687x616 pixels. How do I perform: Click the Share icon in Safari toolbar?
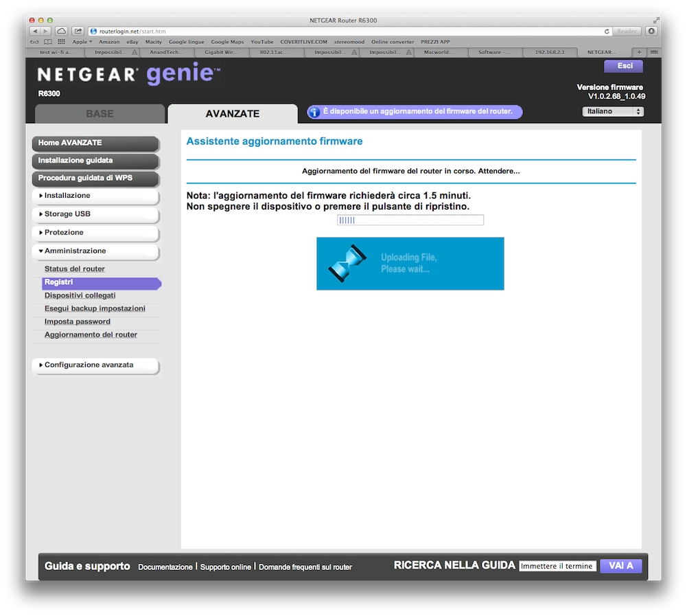pos(78,31)
